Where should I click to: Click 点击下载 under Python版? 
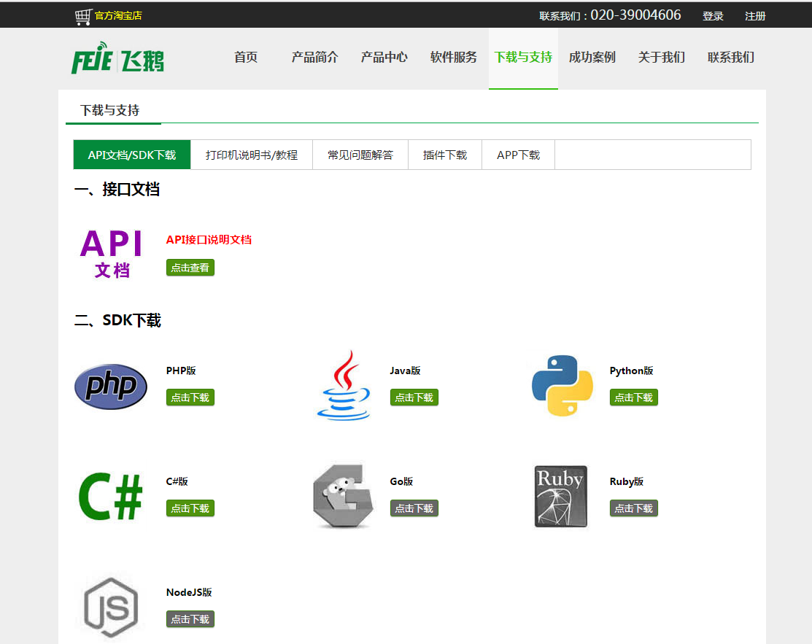(x=633, y=397)
